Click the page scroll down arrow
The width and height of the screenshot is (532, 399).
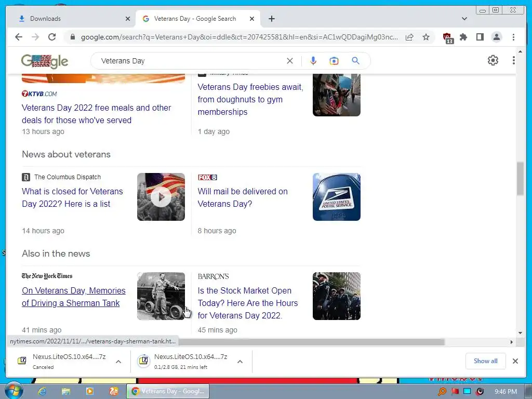520,333
